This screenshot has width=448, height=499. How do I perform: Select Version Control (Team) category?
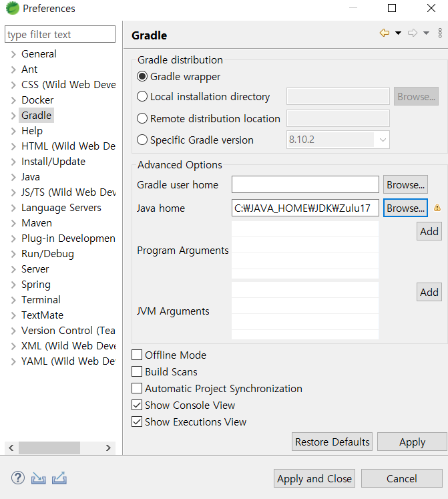coord(68,331)
